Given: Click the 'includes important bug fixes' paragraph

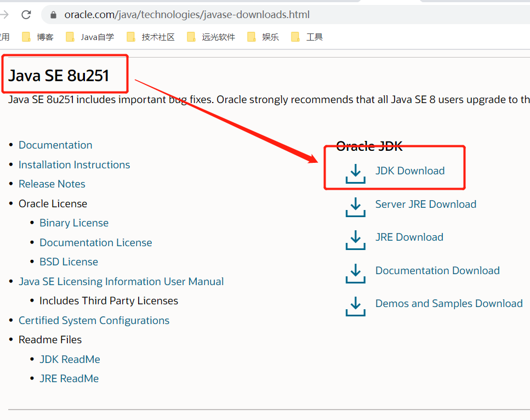Looking at the screenshot, I should pyautogui.click(x=269, y=100).
